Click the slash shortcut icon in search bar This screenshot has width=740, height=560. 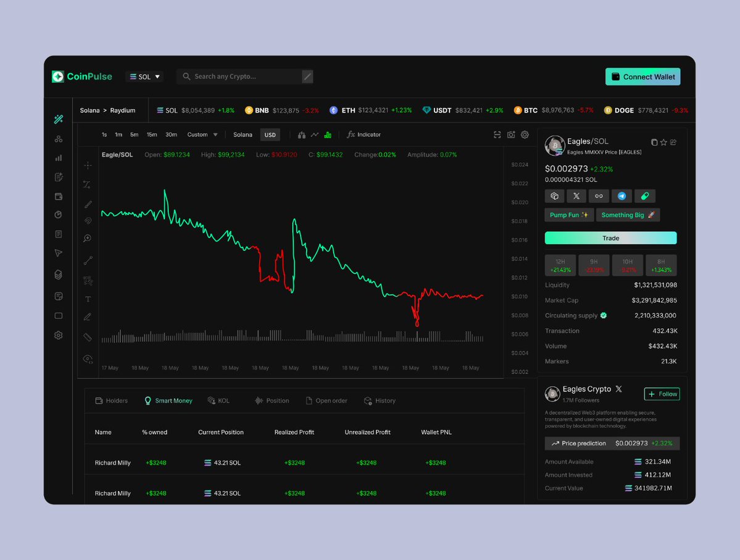(x=307, y=76)
